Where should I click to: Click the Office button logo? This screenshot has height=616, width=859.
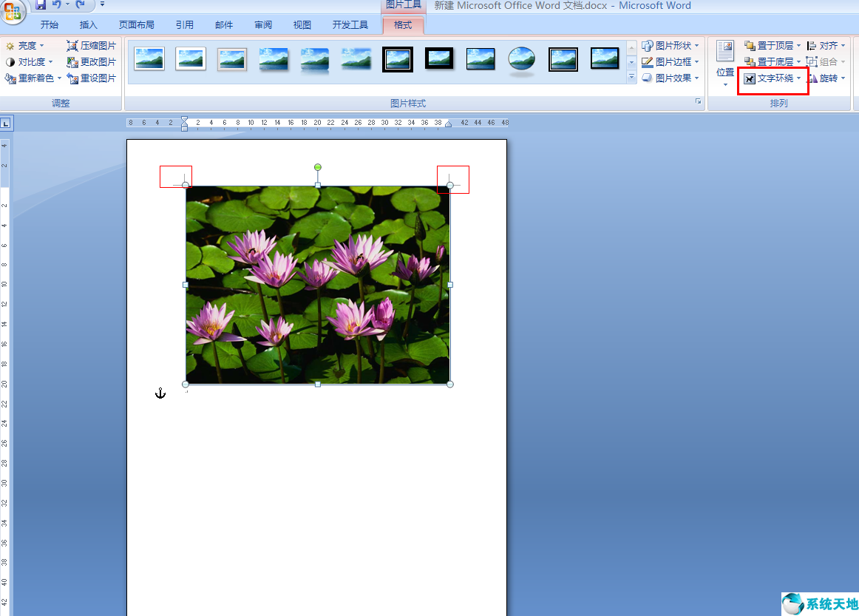[x=13, y=11]
